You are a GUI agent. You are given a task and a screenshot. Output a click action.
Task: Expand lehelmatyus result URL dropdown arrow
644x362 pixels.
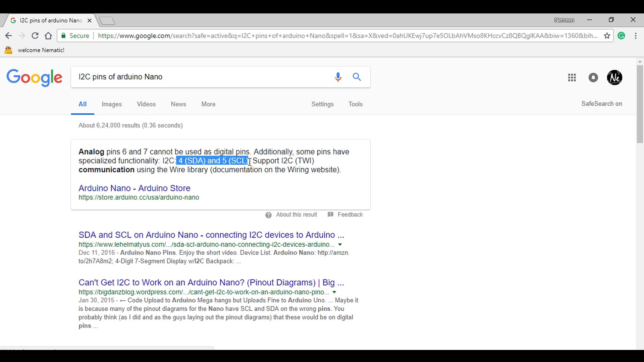(340, 245)
